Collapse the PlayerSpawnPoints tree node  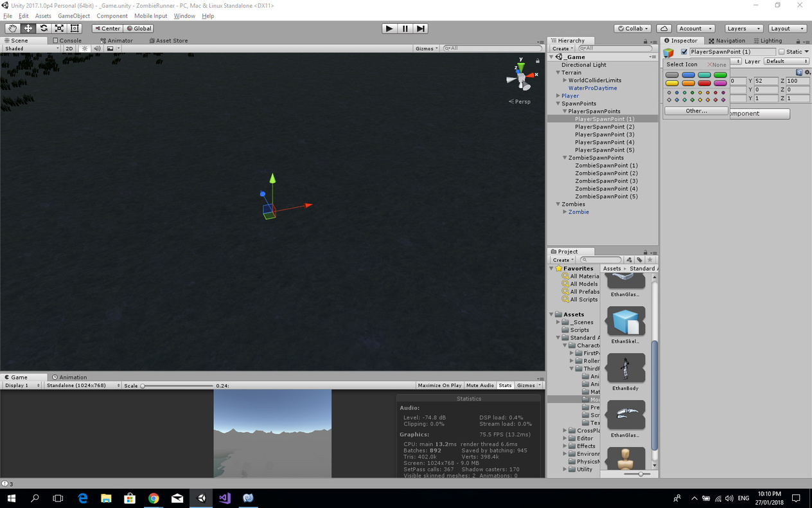click(565, 111)
